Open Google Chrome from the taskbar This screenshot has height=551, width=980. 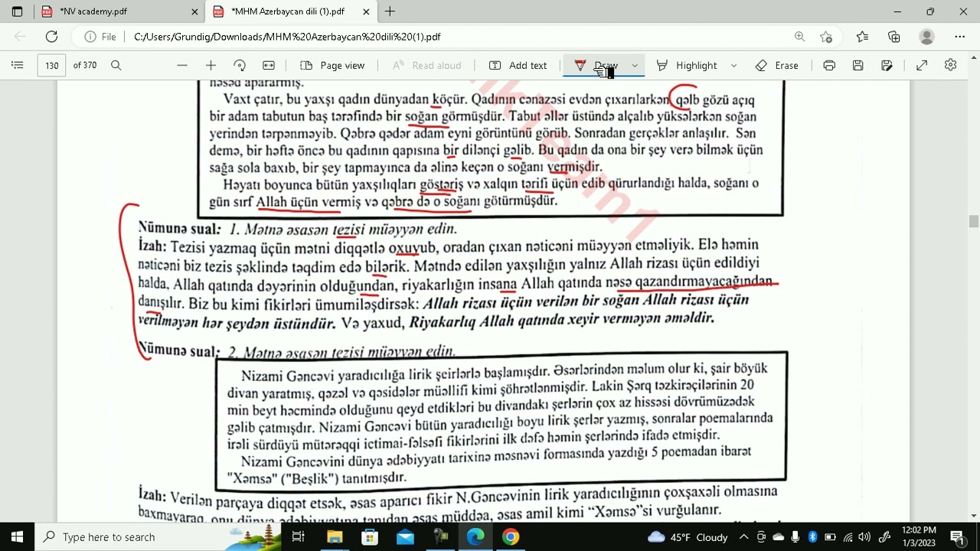pos(511,537)
